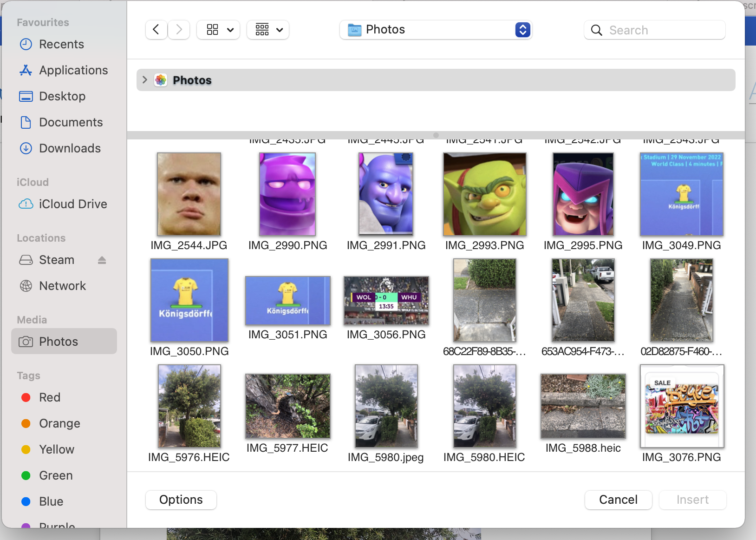Screen dimensions: 756x540
Task: Open iCloud Drive in the sidebar
Action: 64,204
